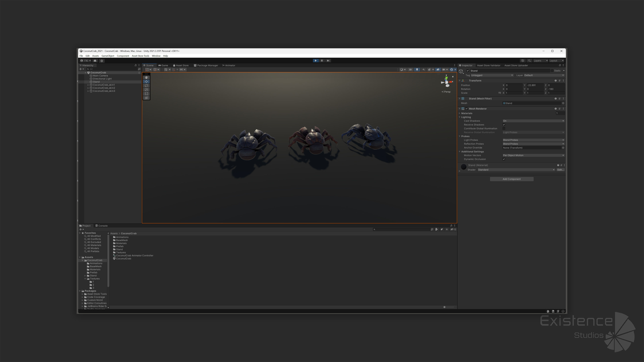644x362 pixels.
Task: Expand the Materials section in Mesh Renderer
Action: coord(460,113)
